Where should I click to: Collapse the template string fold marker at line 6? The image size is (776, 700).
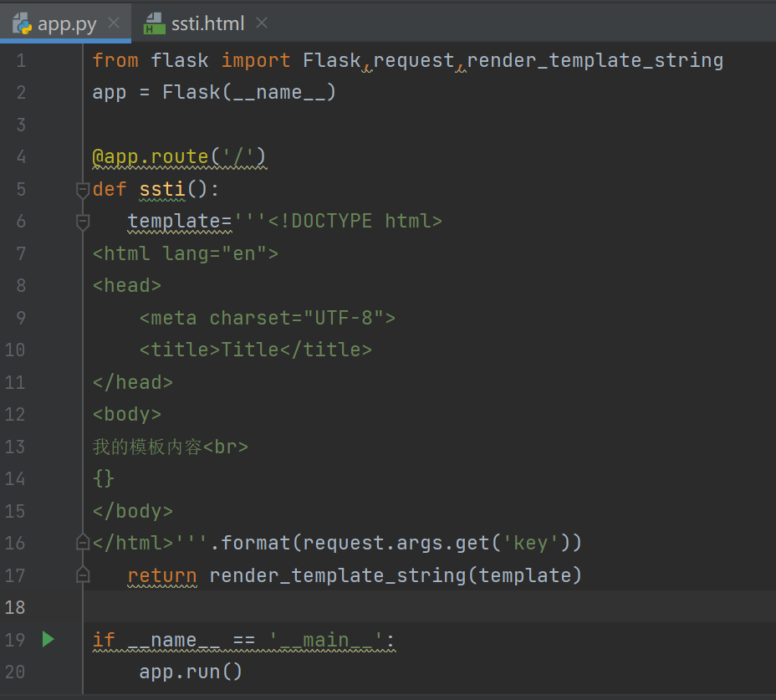(x=83, y=222)
